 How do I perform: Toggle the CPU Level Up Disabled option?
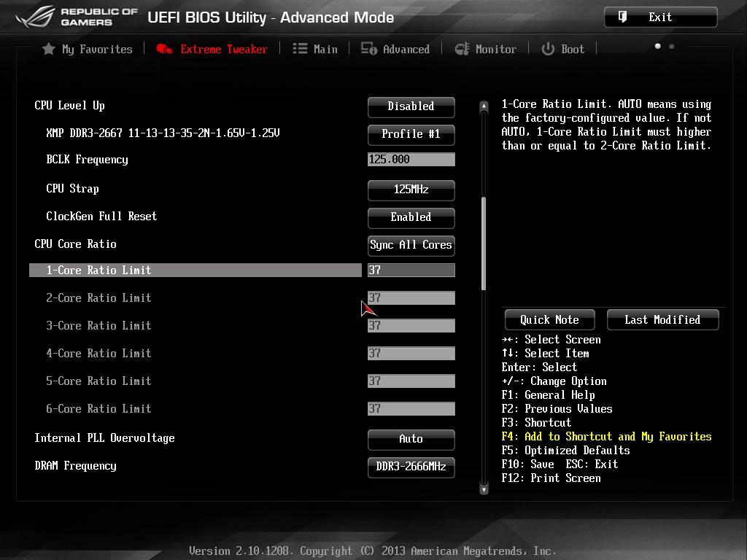pos(411,106)
